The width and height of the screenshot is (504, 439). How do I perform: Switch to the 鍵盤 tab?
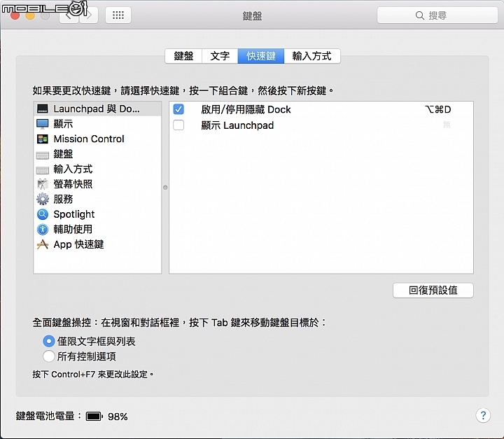point(183,56)
